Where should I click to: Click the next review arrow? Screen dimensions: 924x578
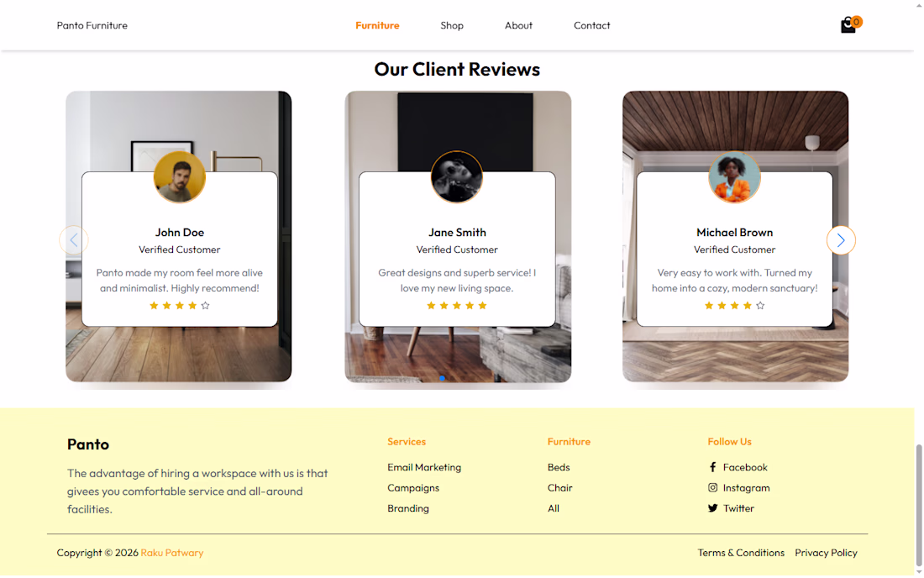click(x=841, y=240)
